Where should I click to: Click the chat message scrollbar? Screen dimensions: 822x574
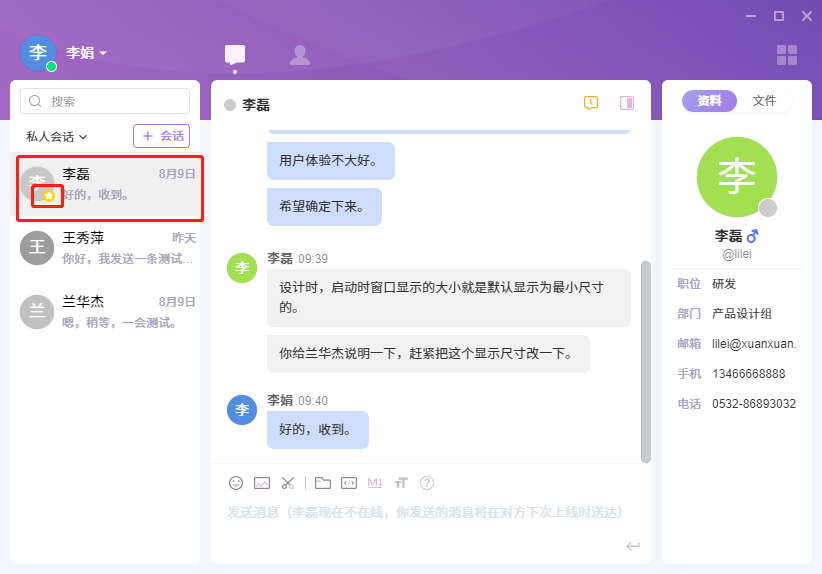tap(645, 360)
